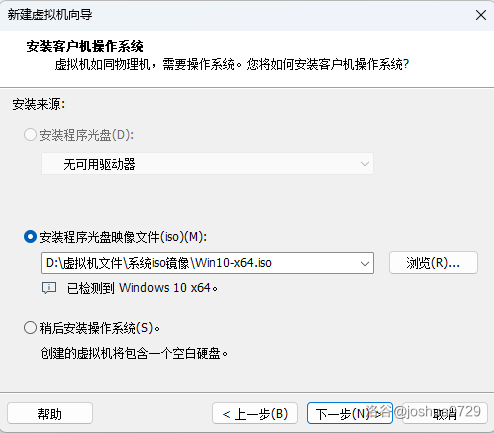Click the 安装来源: label
494x433 pixels.
point(39,104)
